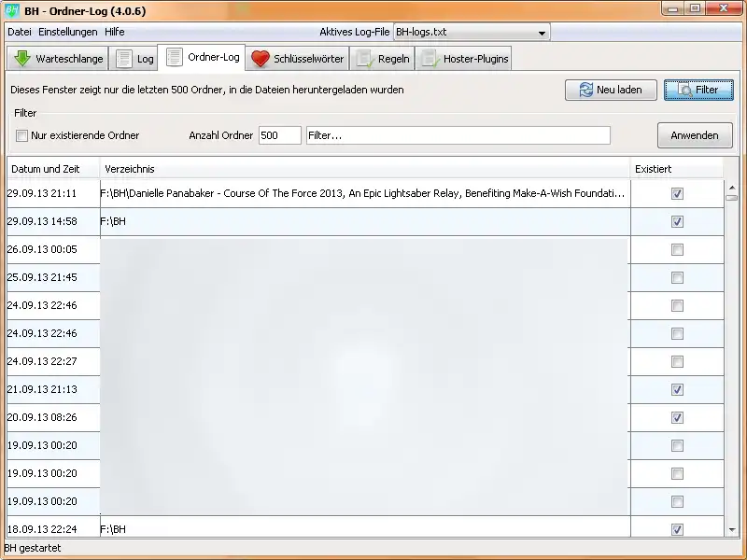Click the Filter... text field
This screenshot has height=560, width=747.
click(458, 135)
